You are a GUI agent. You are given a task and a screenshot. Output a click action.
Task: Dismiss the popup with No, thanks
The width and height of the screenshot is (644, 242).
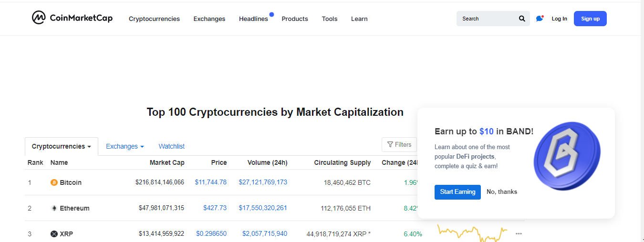tap(502, 192)
